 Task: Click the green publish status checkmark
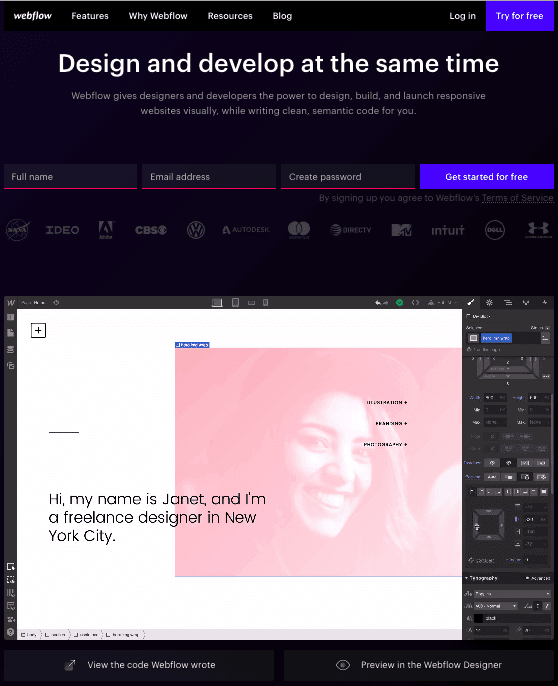[400, 302]
